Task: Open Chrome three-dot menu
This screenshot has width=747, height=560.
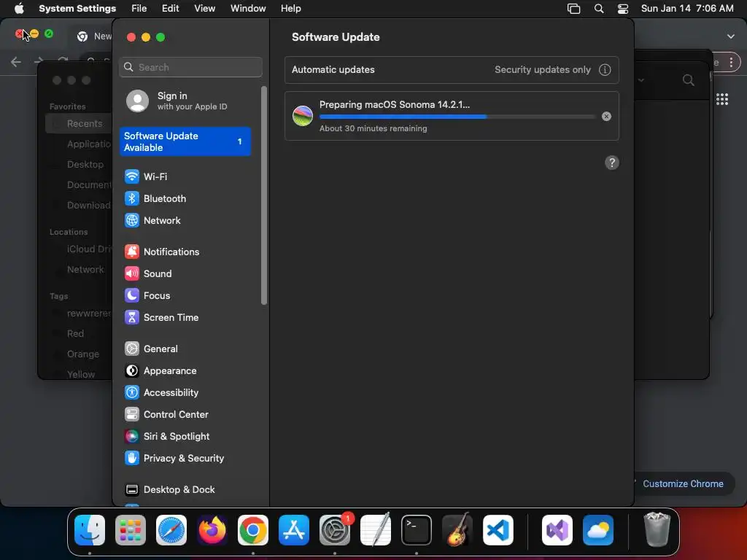Action: click(x=731, y=63)
